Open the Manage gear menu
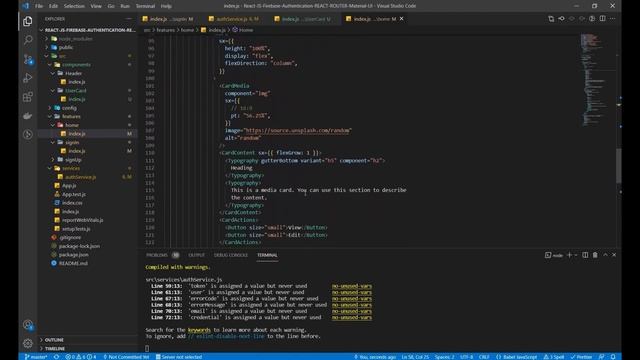 (x=28, y=343)
